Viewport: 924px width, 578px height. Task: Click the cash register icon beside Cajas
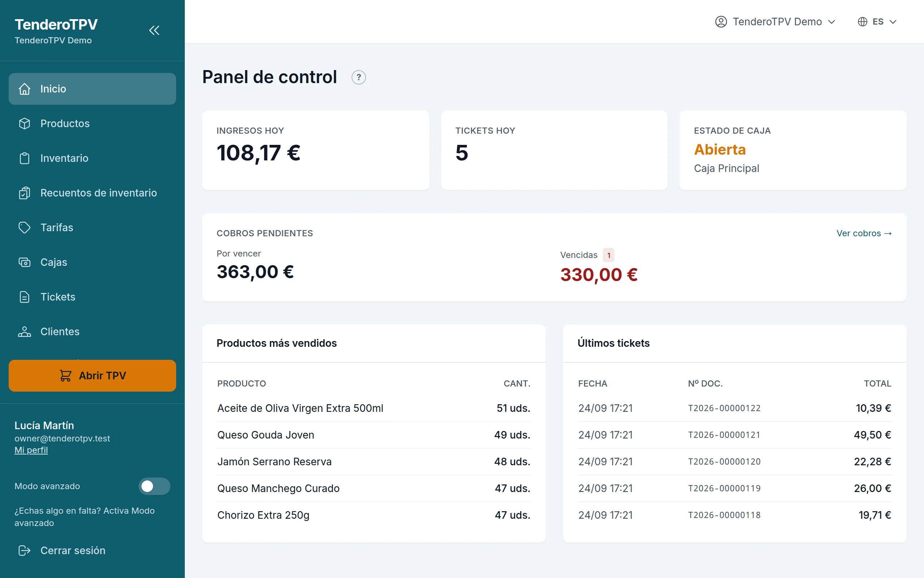coord(25,262)
